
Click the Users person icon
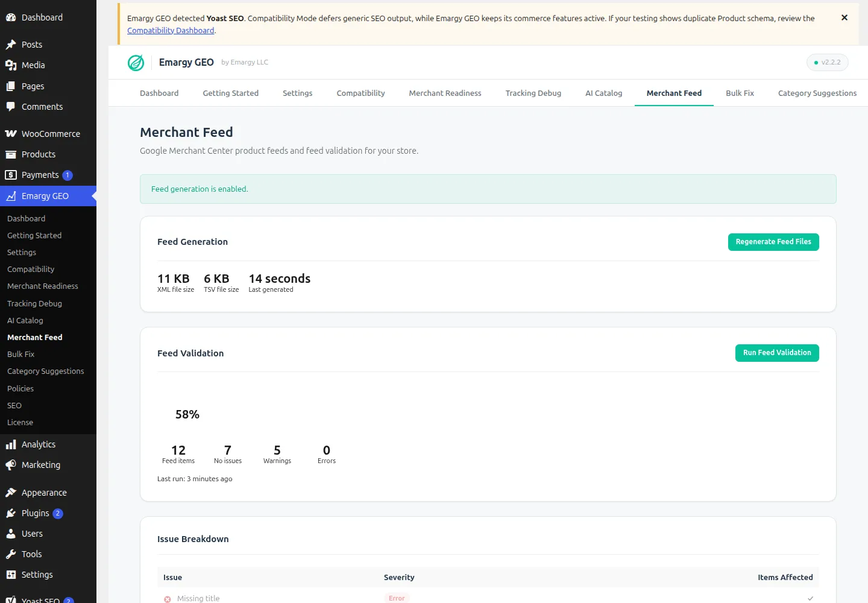(11, 534)
